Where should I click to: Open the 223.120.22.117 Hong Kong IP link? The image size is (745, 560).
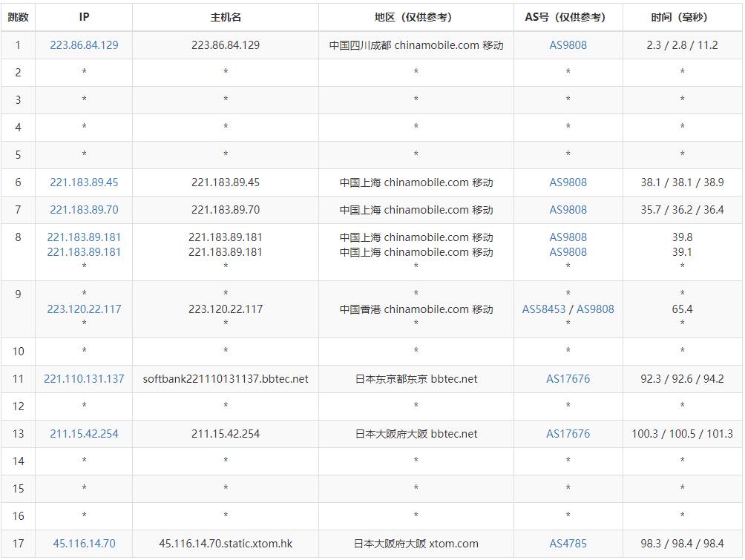pos(84,309)
